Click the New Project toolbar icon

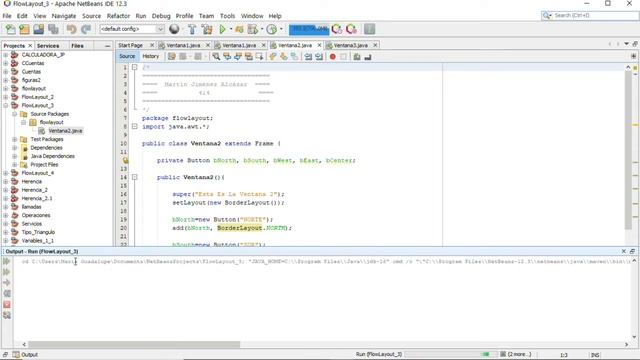(24, 29)
